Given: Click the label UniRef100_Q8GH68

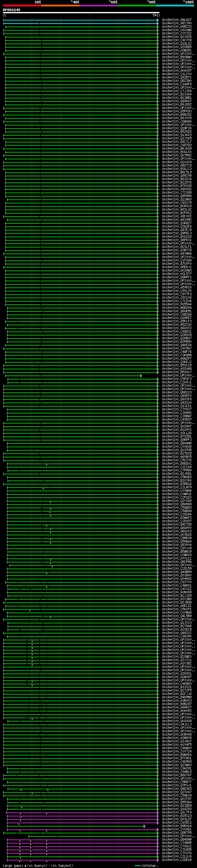Looking at the screenshot, I should pyautogui.click(x=177, y=504).
